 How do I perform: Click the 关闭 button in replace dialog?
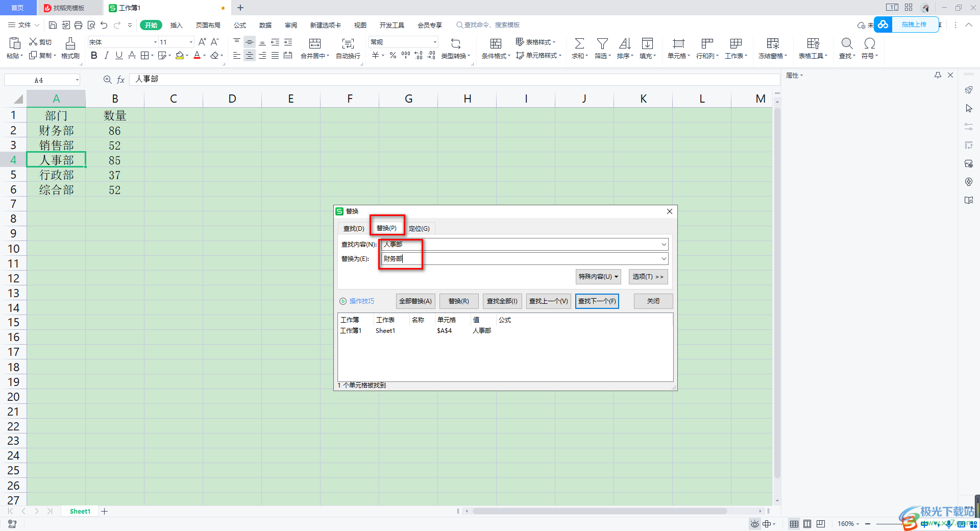click(653, 301)
